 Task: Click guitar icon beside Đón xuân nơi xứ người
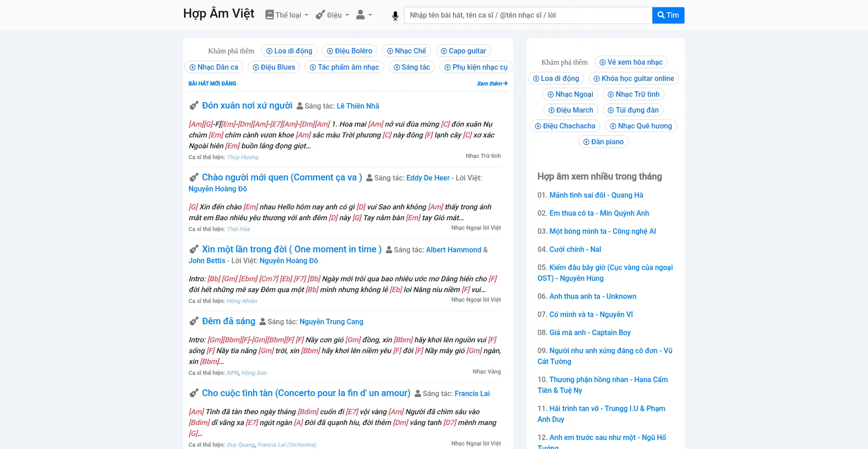coord(194,106)
